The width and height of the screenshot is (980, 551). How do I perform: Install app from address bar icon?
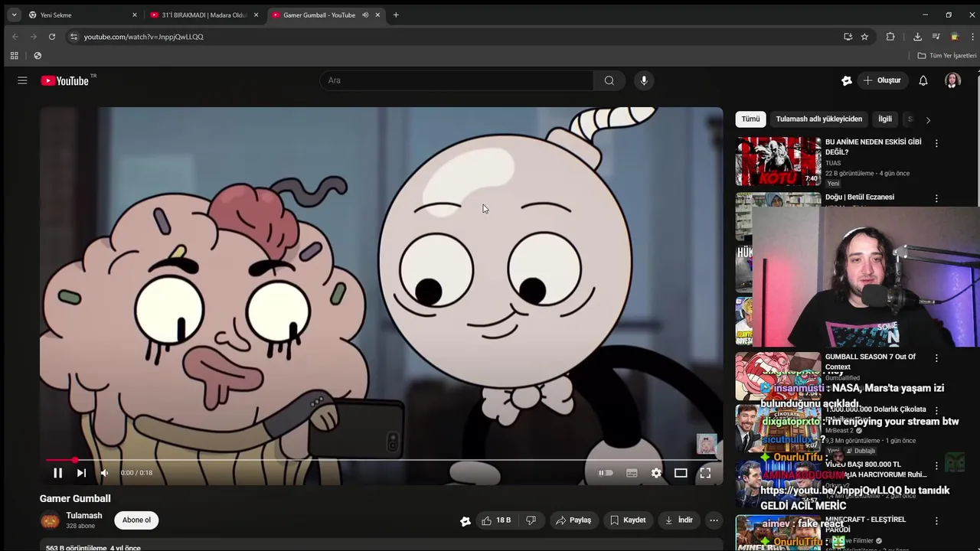pyautogui.click(x=848, y=36)
